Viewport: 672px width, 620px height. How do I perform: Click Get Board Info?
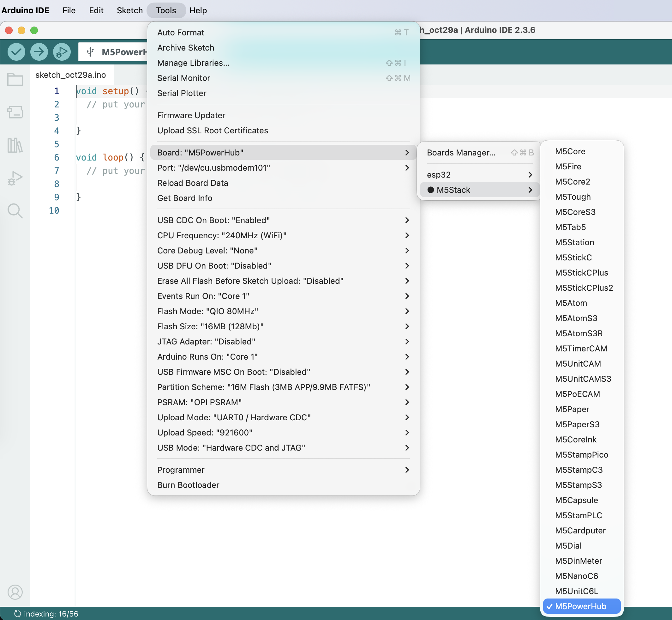(x=184, y=198)
